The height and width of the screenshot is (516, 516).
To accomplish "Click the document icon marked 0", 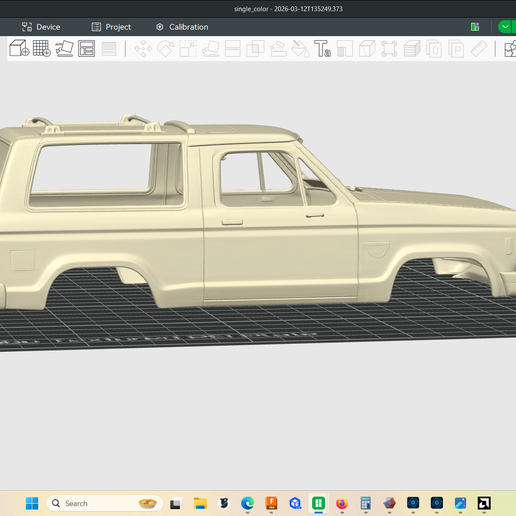I will (434, 49).
